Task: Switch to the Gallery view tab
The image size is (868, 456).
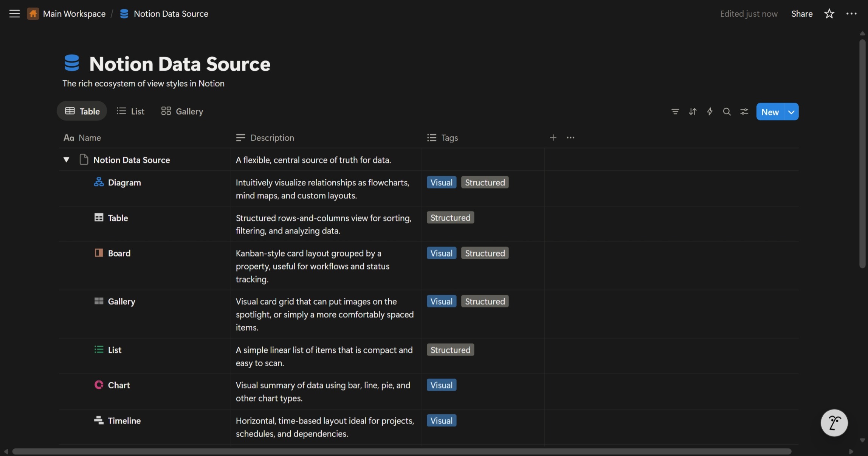Action: tap(182, 111)
